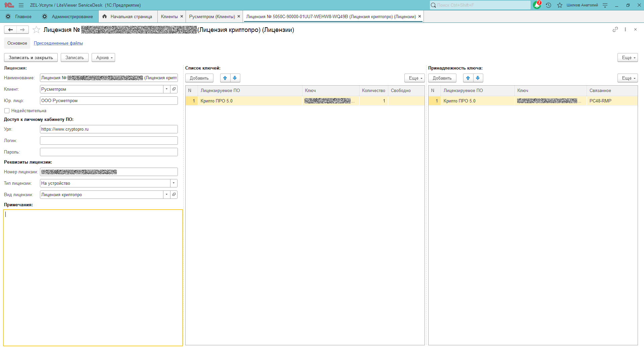644x349 pixels.
Task: Click Добавить in Принадлежность ключа
Action: pyautogui.click(x=442, y=78)
